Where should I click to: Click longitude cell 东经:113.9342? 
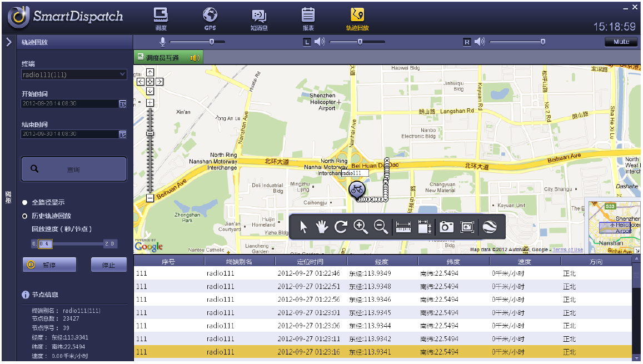pos(370,339)
